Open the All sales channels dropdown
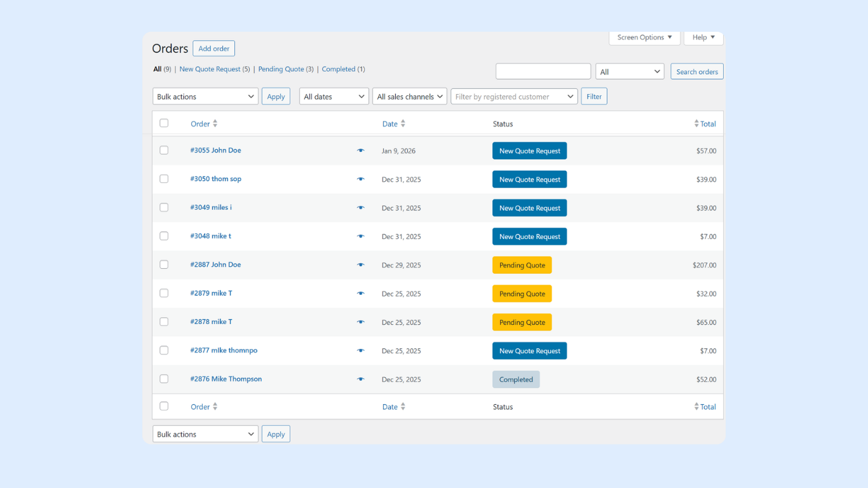Screen dimensions: 868x488 [409, 97]
